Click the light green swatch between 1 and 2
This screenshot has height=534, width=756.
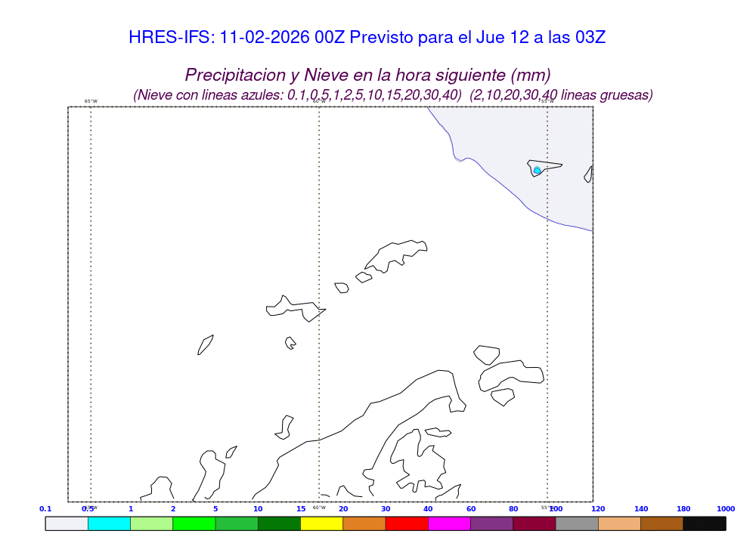point(151,523)
